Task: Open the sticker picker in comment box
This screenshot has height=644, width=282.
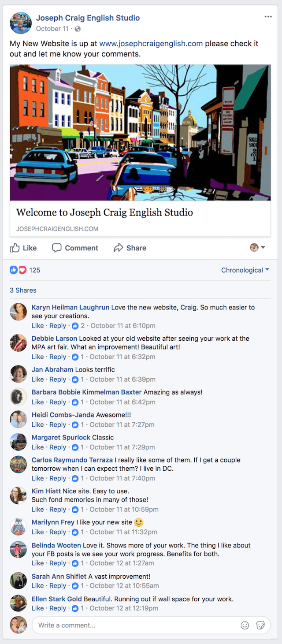Action: pos(260,625)
